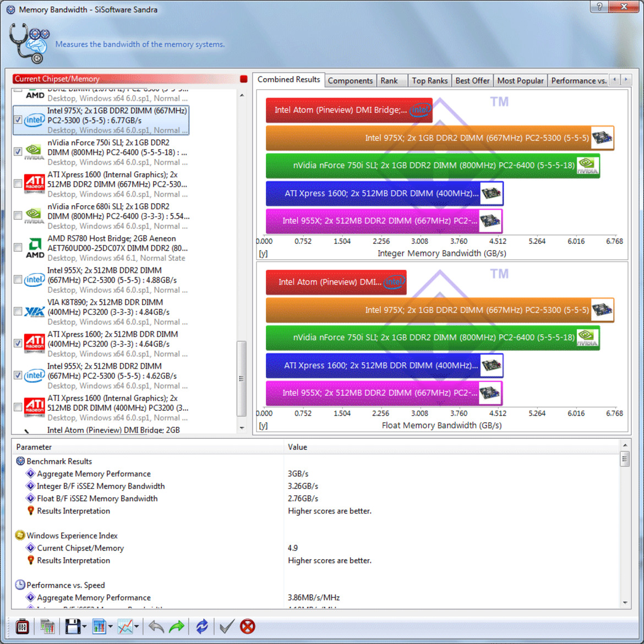
Task: Check the AMD RS780 Host Bridge checkbox
Action: tap(18, 248)
